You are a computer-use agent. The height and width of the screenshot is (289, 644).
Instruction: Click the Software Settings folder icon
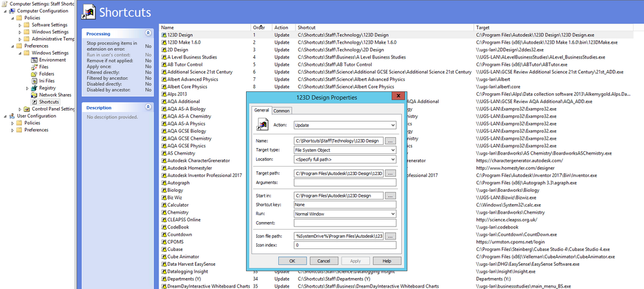[26, 25]
